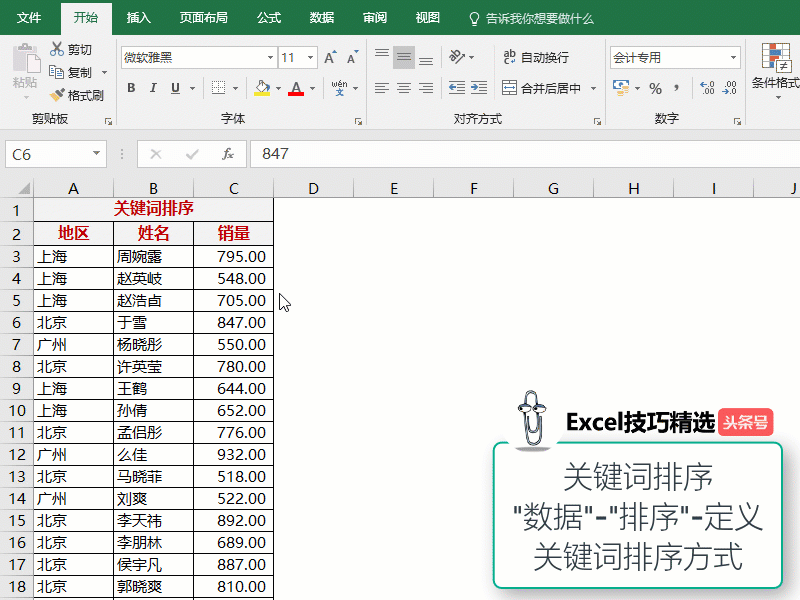Expand the number format dropdown 会计专用
The width and height of the screenshot is (800, 600).
(x=734, y=58)
